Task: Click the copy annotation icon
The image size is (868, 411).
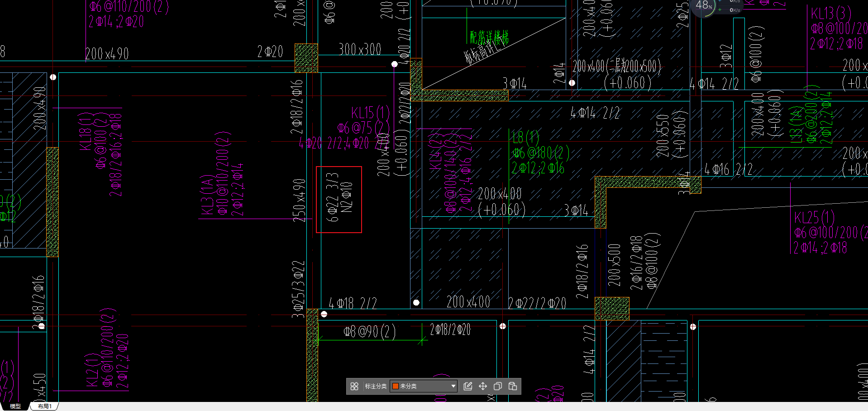Action: pyautogui.click(x=498, y=386)
